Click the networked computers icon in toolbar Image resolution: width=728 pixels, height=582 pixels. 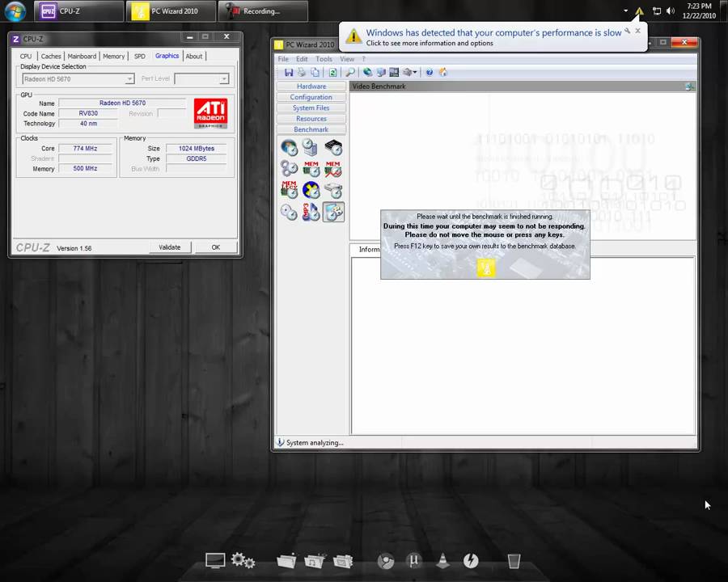(x=381, y=73)
